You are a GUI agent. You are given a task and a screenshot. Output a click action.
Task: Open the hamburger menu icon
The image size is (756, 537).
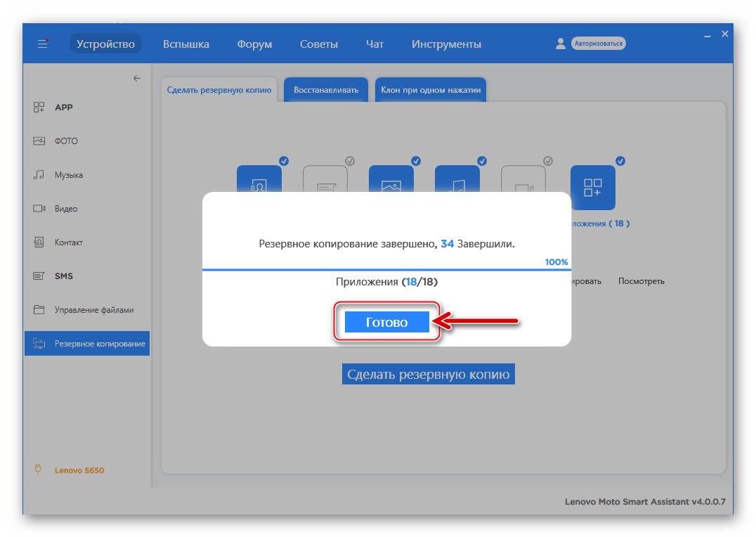tap(42, 44)
